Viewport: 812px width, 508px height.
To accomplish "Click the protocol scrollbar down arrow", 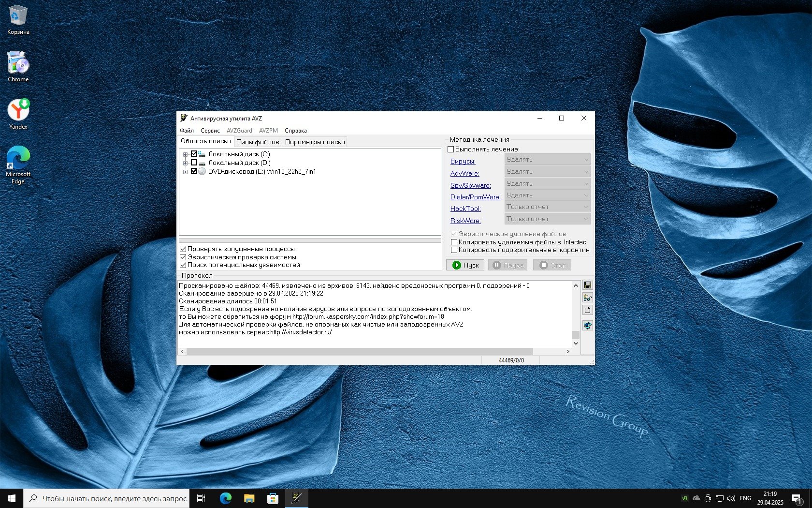I will click(576, 344).
